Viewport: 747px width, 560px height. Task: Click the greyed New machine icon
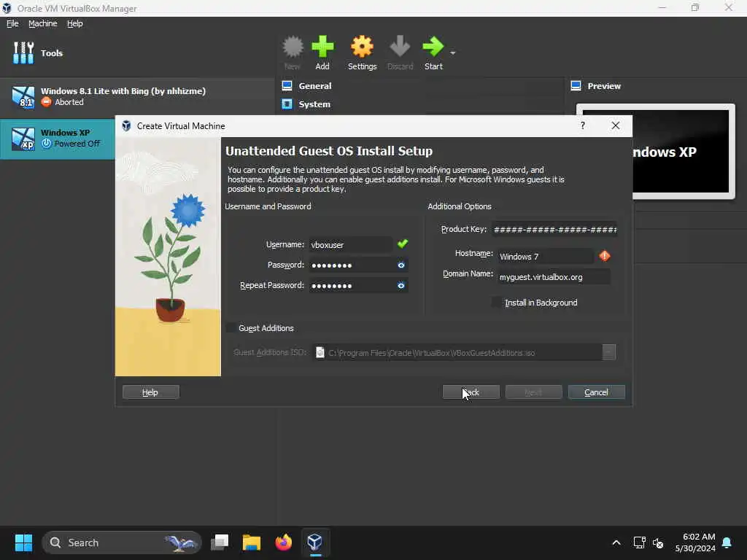point(293,47)
